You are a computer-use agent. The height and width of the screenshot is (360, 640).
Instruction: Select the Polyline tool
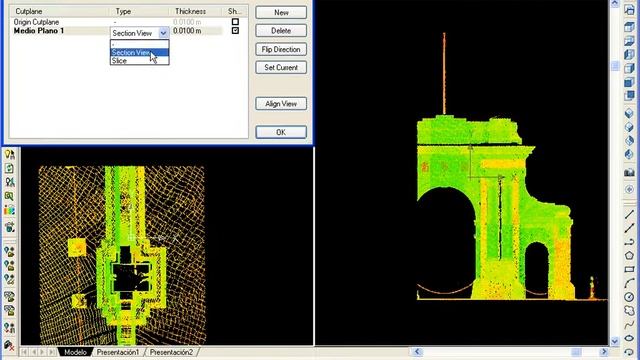629,242
